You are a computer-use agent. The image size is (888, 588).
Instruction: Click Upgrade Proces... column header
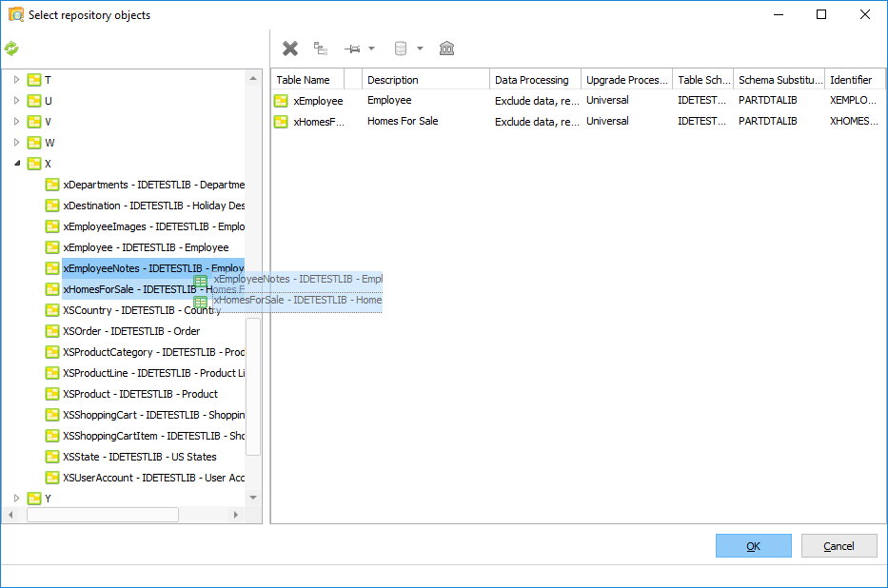[627, 80]
